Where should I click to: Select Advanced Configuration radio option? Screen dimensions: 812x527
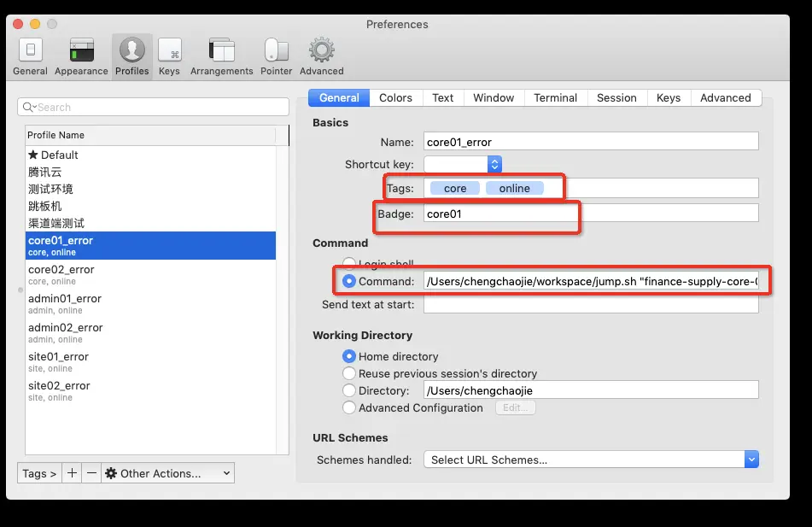(x=349, y=407)
